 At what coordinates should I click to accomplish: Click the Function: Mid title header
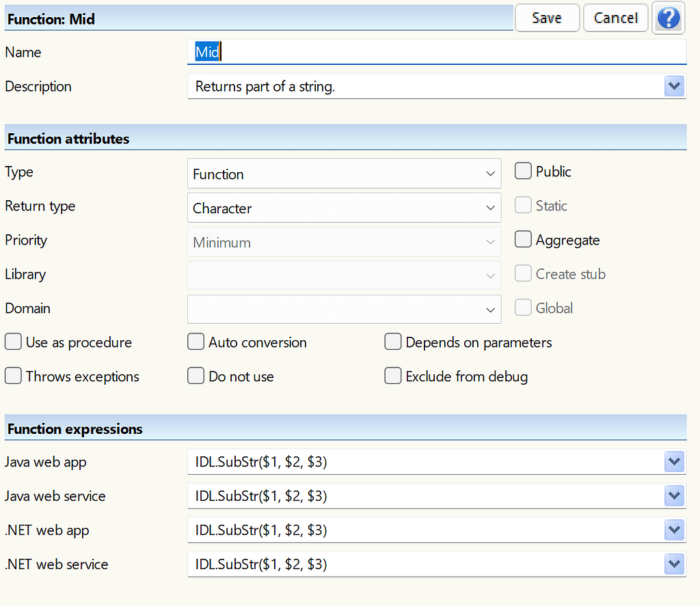tap(259, 18)
